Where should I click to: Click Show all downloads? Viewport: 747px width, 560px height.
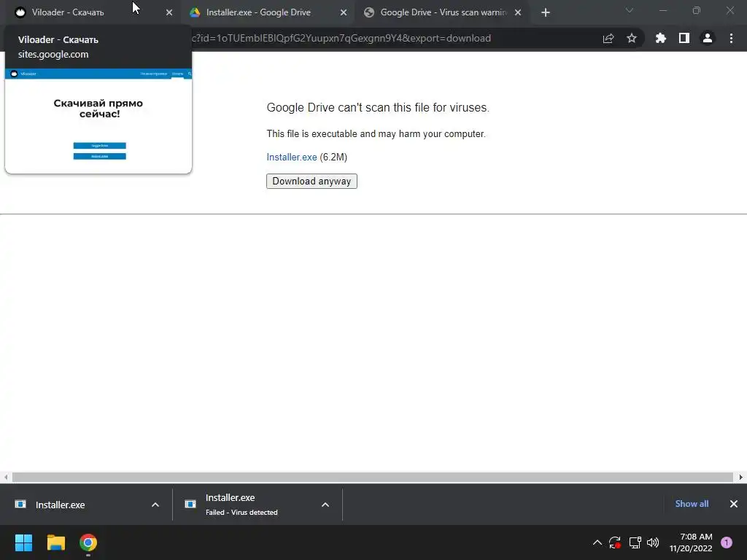point(692,504)
